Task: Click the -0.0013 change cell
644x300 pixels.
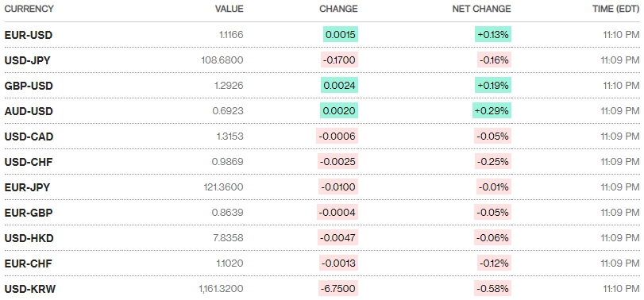Action: click(x=338, y=263)
